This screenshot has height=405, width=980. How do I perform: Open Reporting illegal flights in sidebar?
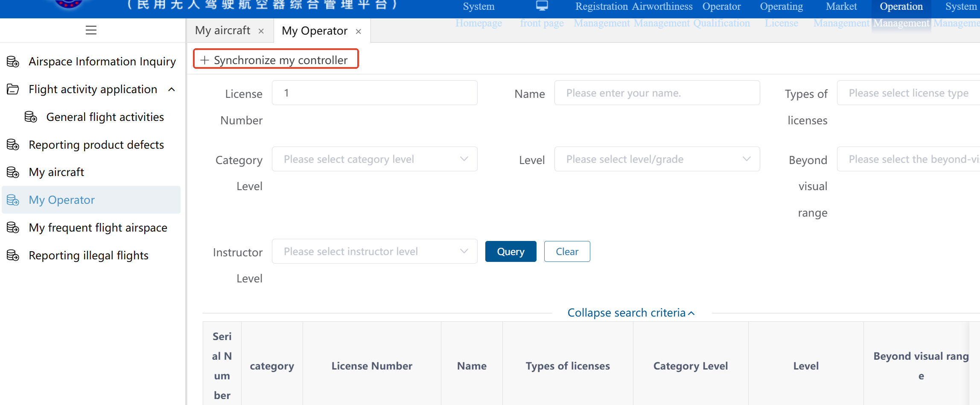tap(89, 255)
